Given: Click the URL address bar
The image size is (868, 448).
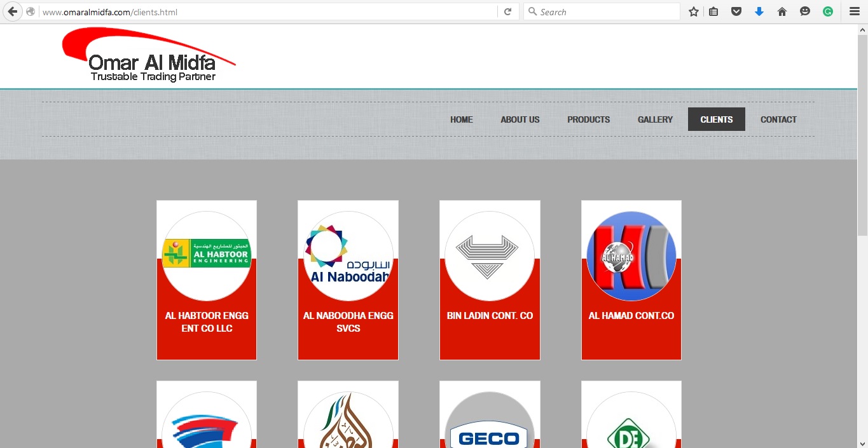Looking at the screenshot, I should click(x=268, y=11).
